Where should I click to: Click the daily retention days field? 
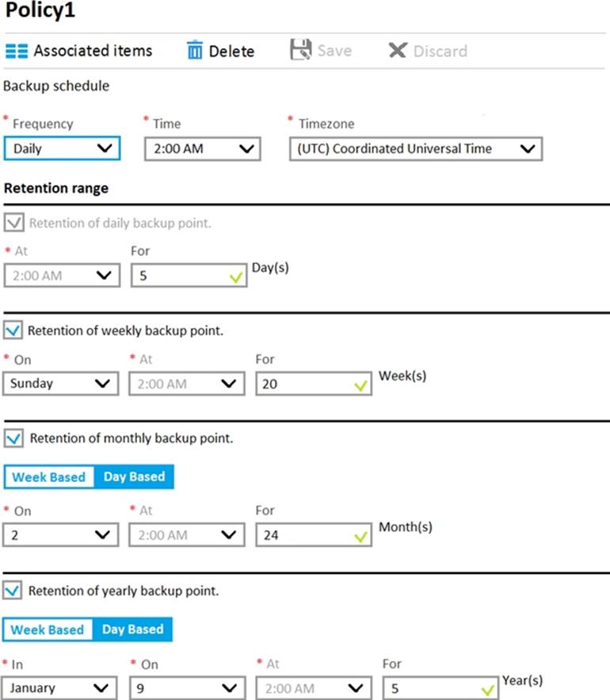[x=189, y=275]
